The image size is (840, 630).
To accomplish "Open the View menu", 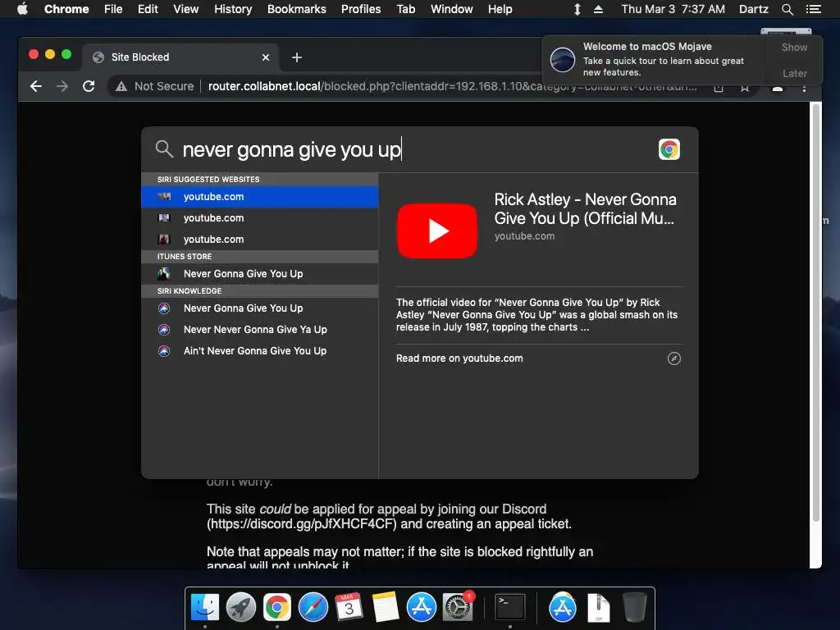I will point(186,9).
